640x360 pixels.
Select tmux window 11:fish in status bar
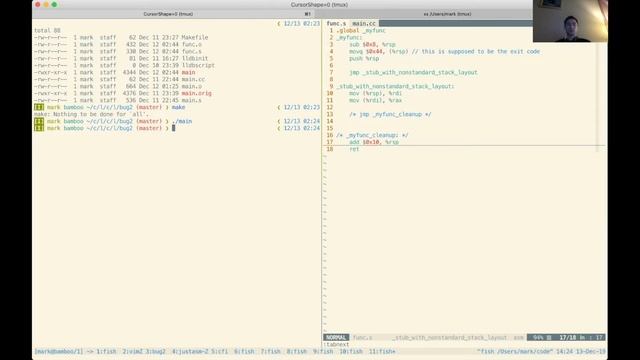382,351
